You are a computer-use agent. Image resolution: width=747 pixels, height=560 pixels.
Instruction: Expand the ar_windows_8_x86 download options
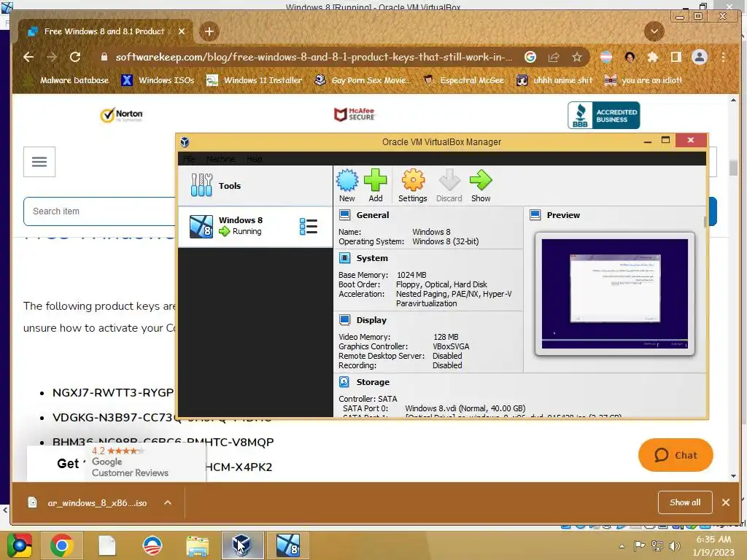click(168, 503)
